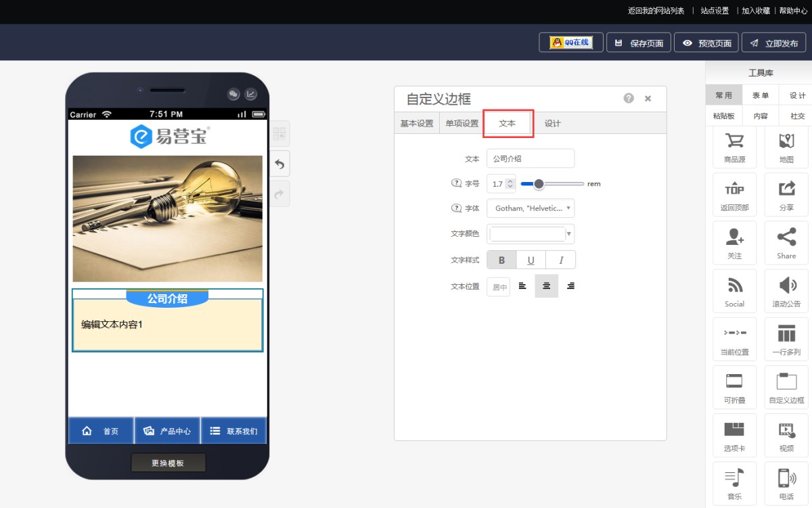Add the 自定义边框 custom border widget
812x508 pixels.
(786, 388)
